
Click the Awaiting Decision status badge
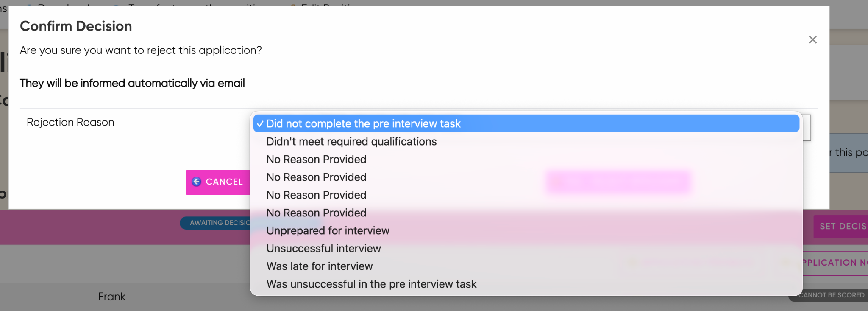(215, 223)
